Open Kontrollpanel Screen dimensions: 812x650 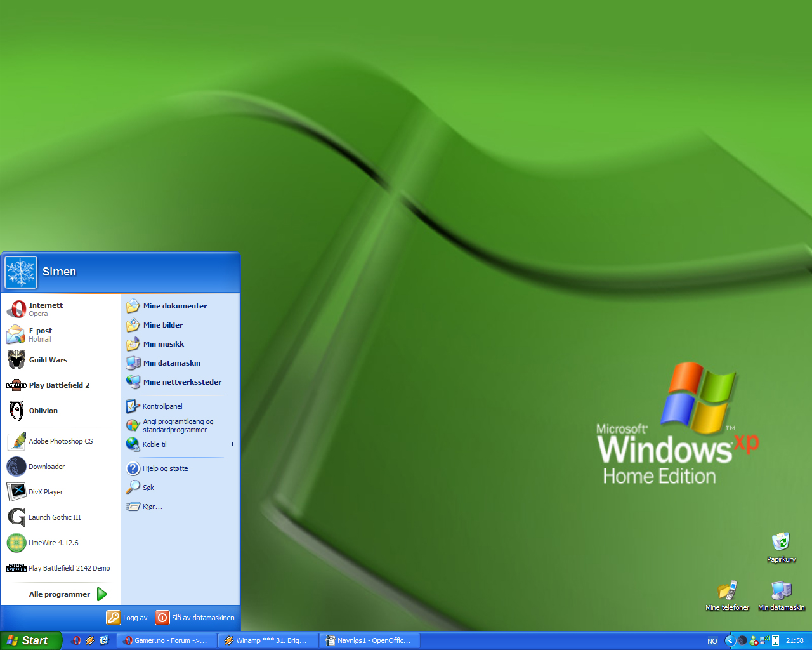[x=180, y=406]
